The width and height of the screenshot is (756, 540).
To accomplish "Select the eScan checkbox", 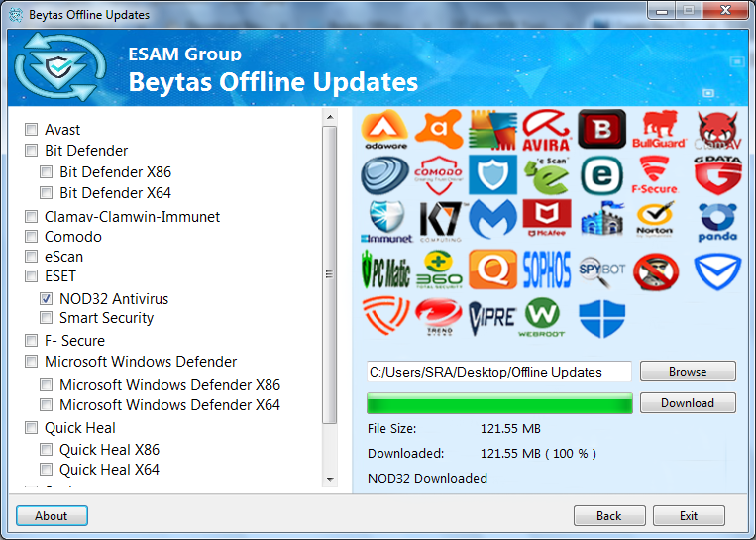I will (32, 256).
